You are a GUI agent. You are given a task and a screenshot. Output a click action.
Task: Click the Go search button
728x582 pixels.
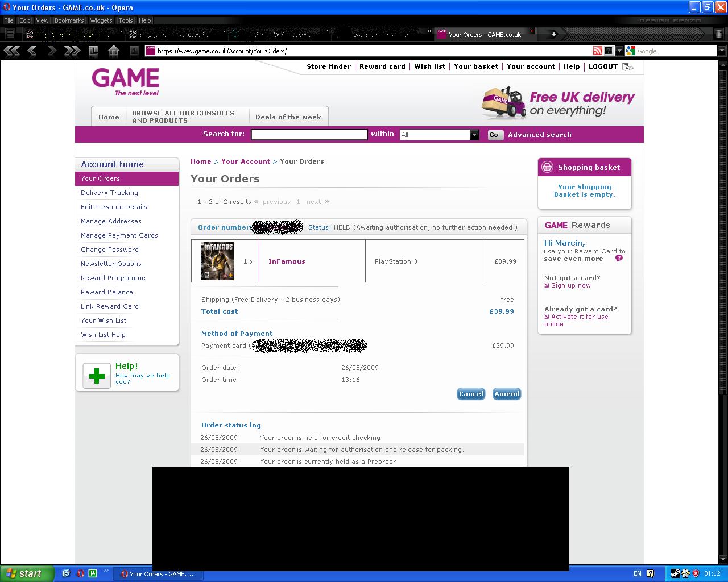pyautogui.click(x=494, y=135)
